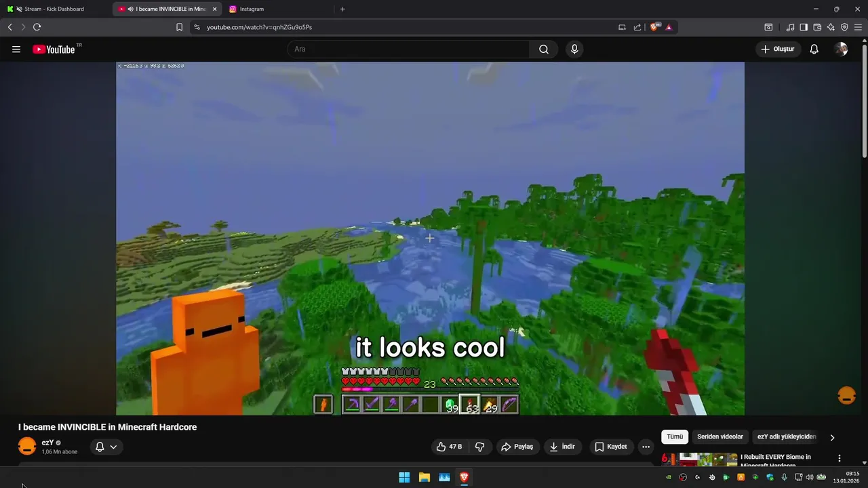Viewport: 868px width, 488px height.
Task: Open the volume speaker tray icon
Action: (809, 477)
